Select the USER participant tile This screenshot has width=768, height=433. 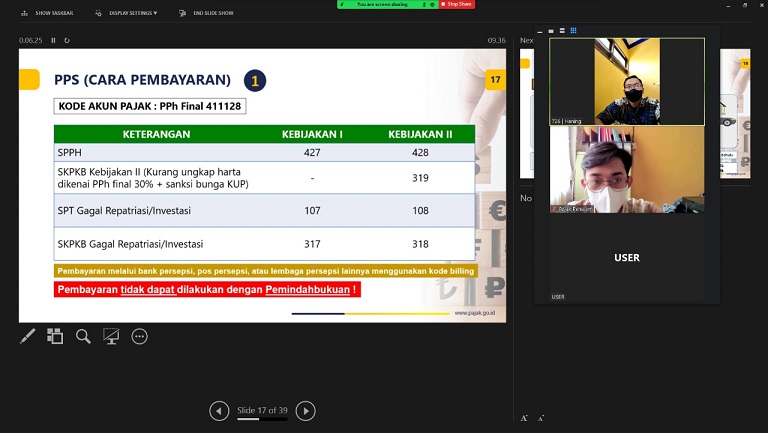click(x=627, y=257)
